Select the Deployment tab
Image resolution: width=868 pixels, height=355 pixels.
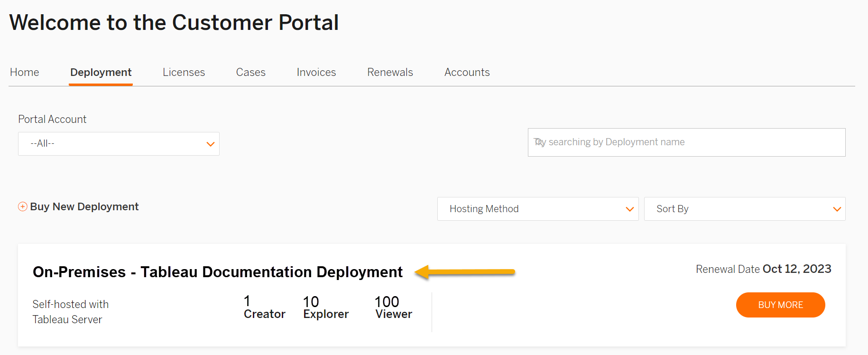click(x=101, y=72)
